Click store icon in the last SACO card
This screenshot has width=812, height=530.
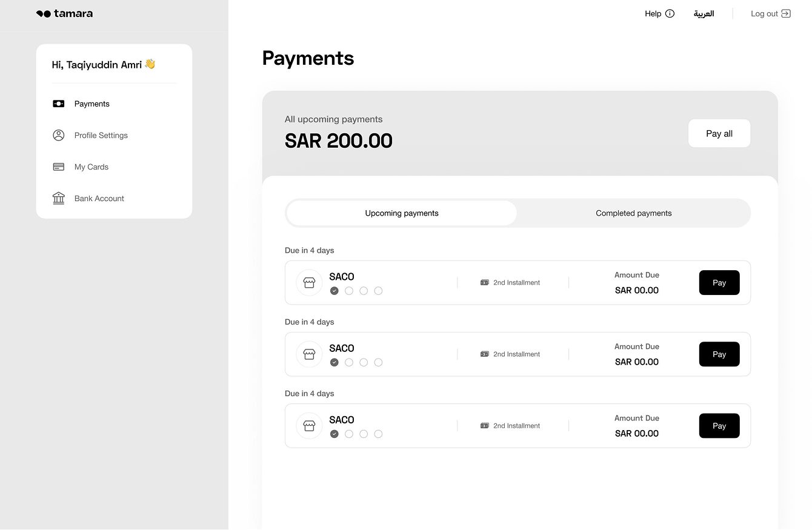309,426
